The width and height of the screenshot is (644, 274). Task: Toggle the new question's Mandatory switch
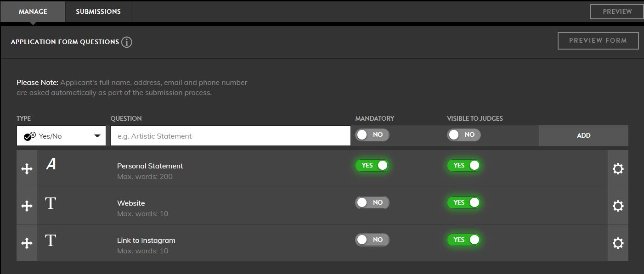(372, 134)
